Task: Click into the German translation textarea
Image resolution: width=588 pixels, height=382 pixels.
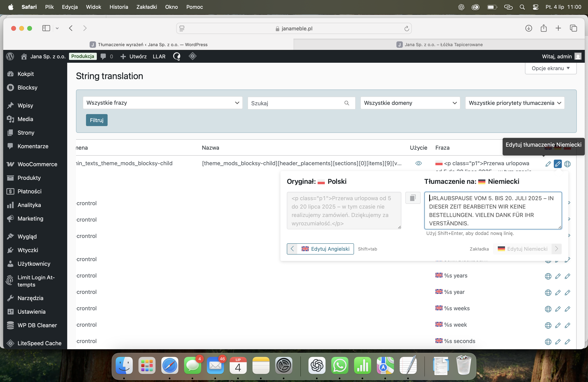Action: pos(493,211)
